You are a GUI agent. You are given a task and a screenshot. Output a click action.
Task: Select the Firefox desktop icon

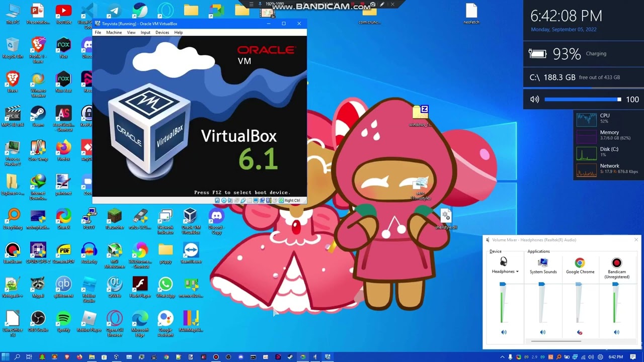tap(63, 150)
